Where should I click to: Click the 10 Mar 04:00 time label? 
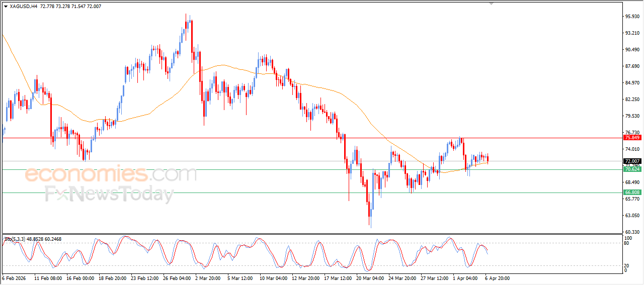click(274, 278)
